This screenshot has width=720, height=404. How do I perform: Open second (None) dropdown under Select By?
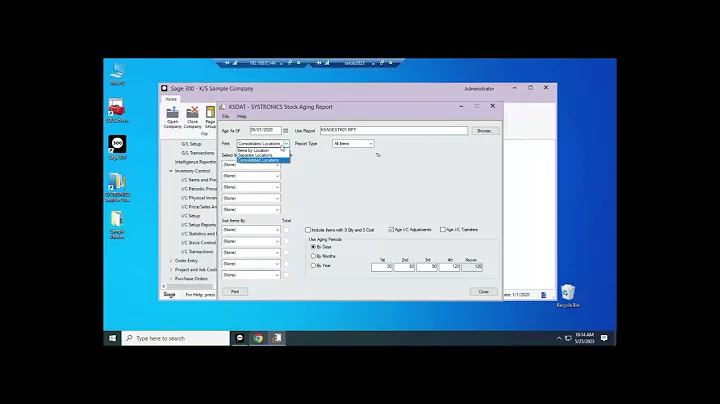(x=251, y=176)
